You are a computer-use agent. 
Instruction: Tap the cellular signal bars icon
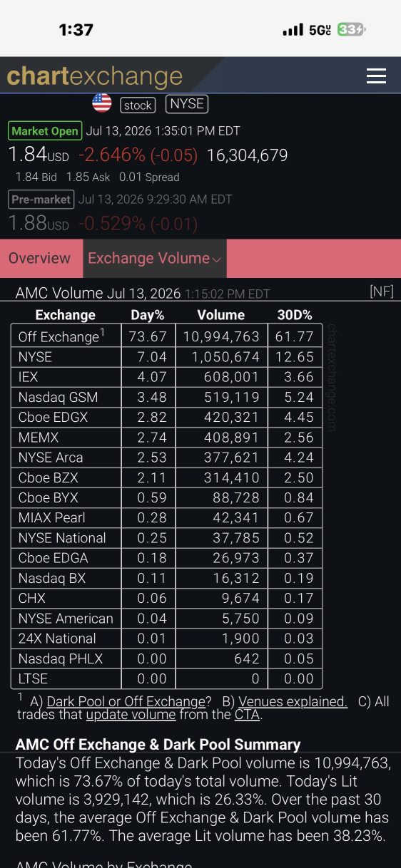coord(293,30)
